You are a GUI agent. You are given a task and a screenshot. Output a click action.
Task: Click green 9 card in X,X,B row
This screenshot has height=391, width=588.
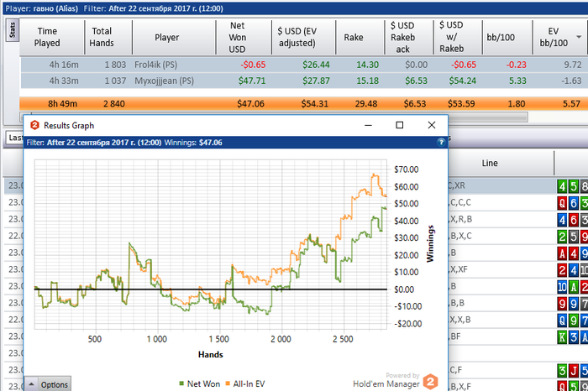[x=574, y=321]
